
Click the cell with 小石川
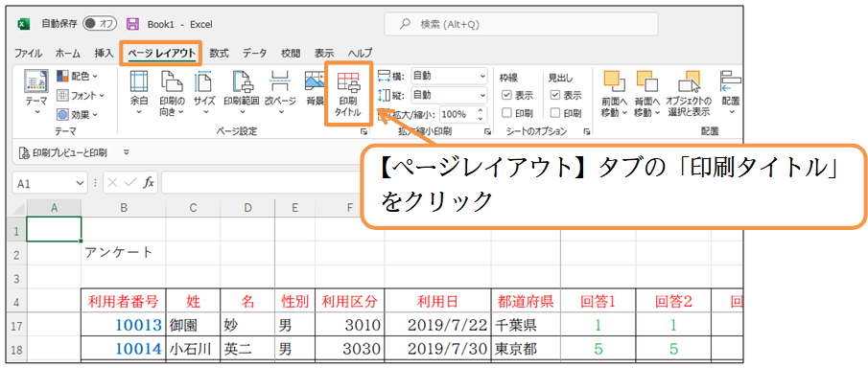(193, 349)
